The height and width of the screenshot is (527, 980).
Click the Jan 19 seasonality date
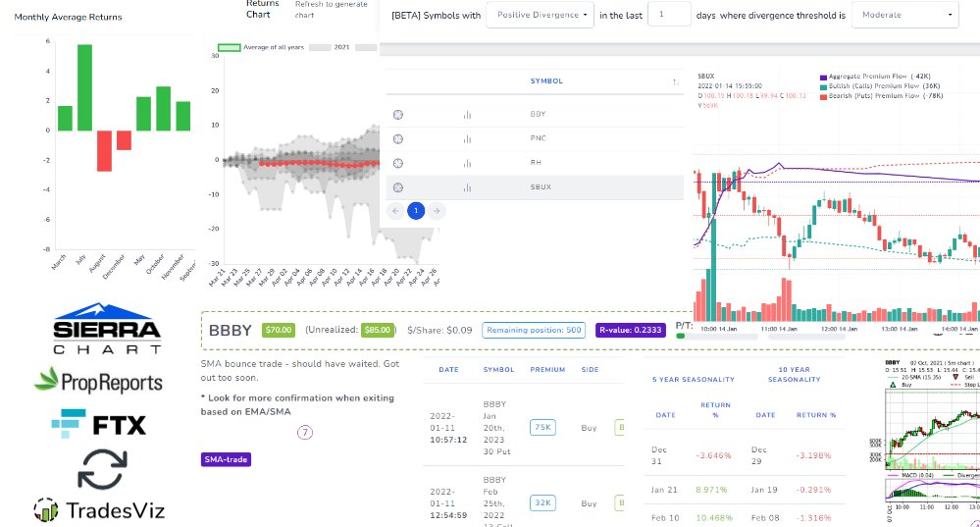click(764, 490)
